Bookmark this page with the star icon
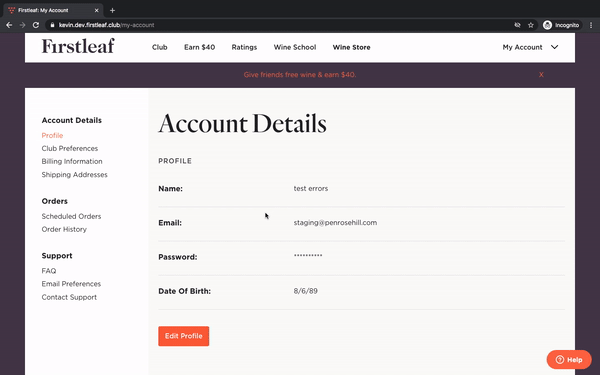 [x=531, y=25]
